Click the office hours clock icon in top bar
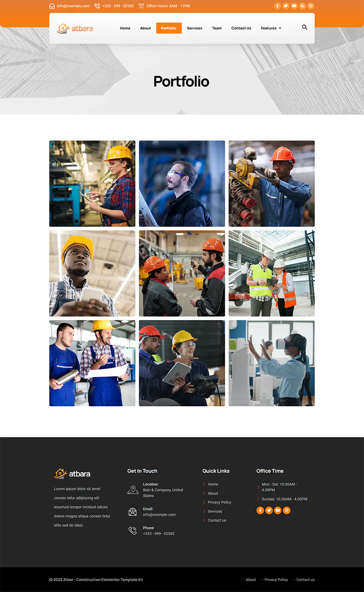This screenshot has width=364, height=592. [142, 6]
